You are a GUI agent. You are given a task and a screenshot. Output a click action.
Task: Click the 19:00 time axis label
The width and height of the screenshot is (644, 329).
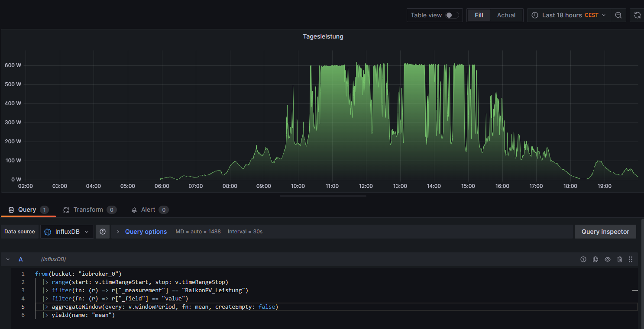click(604, 186)
